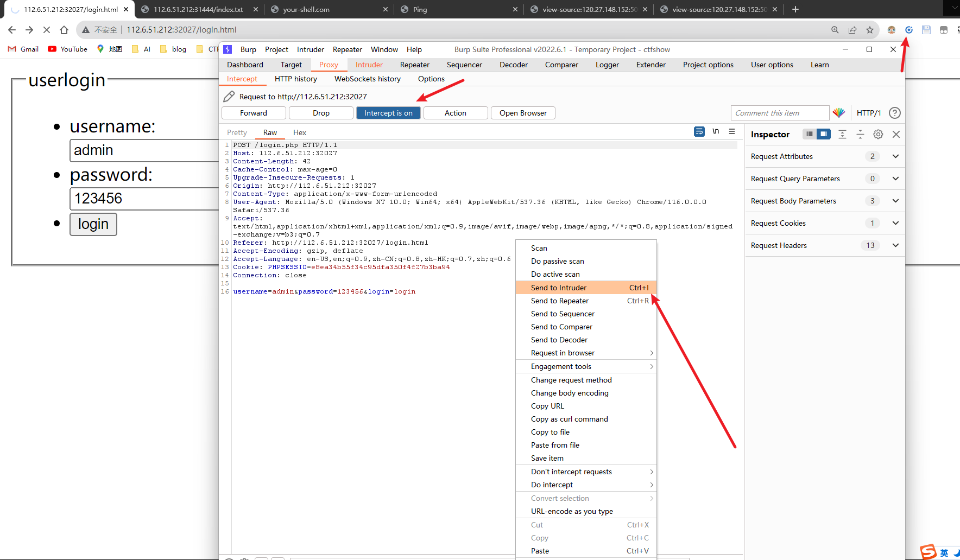
Task: Switch to the HTTP history tab
Action: [296, 79]
